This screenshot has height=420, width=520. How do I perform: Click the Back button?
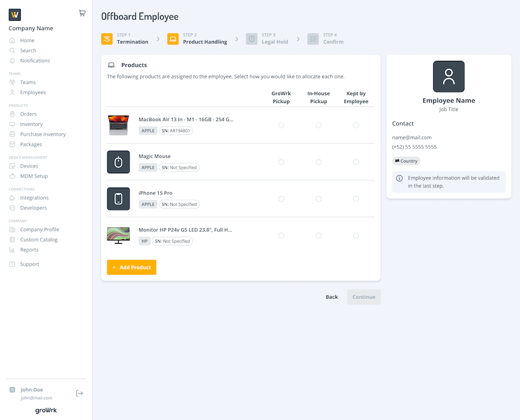click(x=332, y=297)
